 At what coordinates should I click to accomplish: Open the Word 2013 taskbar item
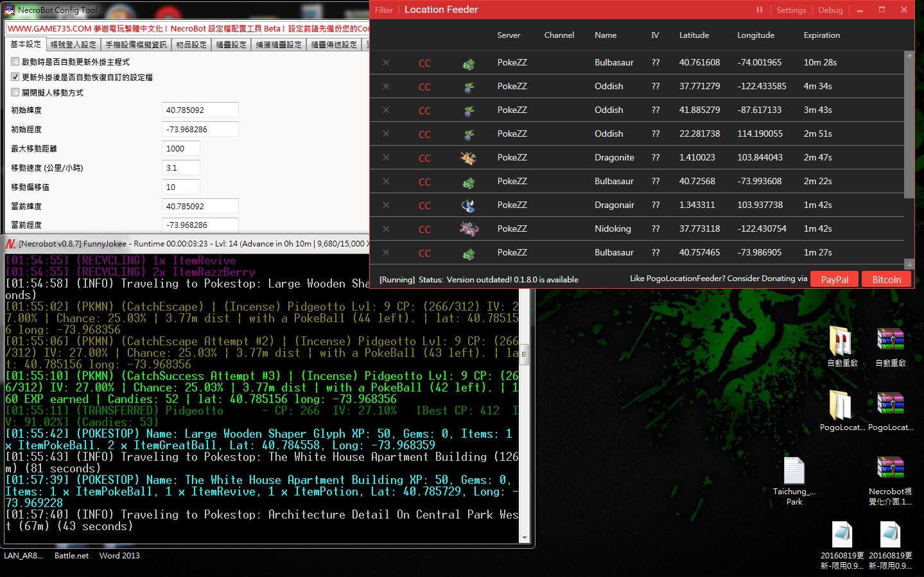[x=119, y=556]
